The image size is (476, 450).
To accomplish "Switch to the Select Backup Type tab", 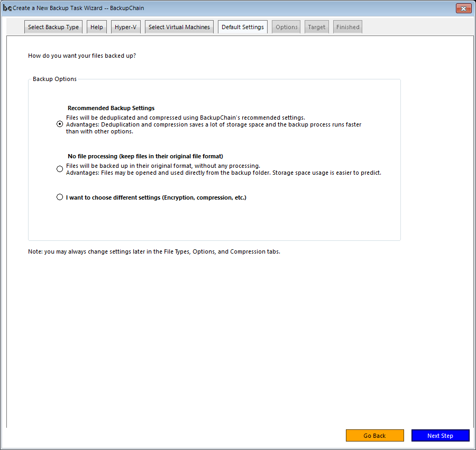I will coord(53,27).
